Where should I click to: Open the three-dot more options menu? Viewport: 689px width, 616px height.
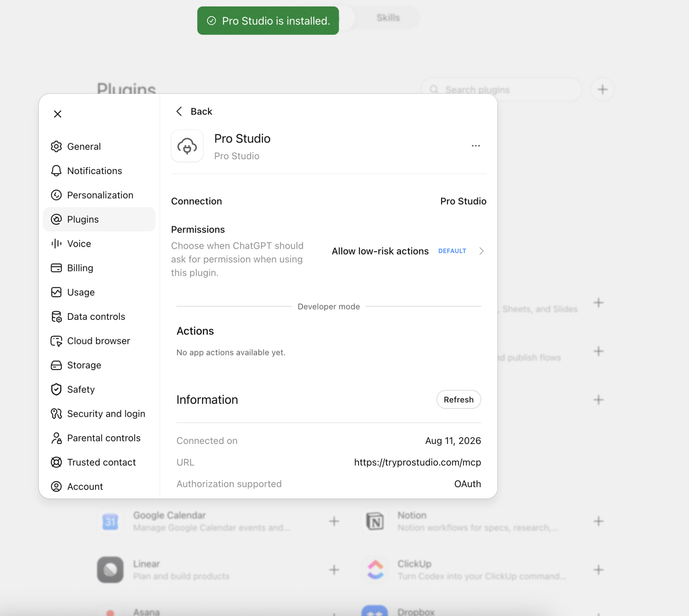click(476, 146)
